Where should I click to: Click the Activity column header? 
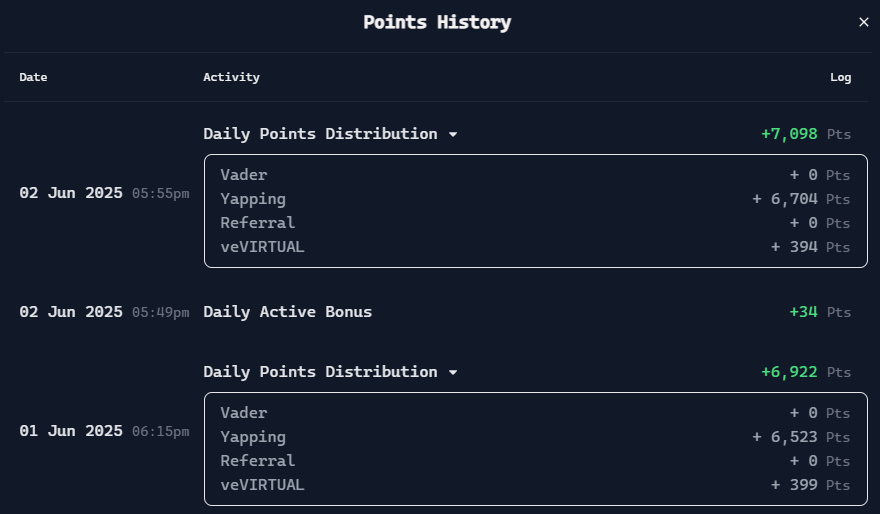pyautogui.click(x=231, y=77)
